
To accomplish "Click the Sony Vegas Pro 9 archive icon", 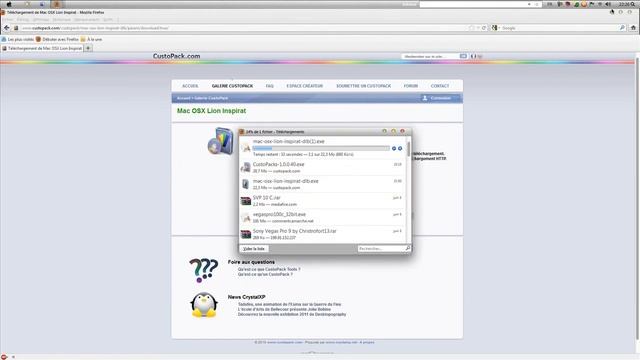I will pos(246,234).
